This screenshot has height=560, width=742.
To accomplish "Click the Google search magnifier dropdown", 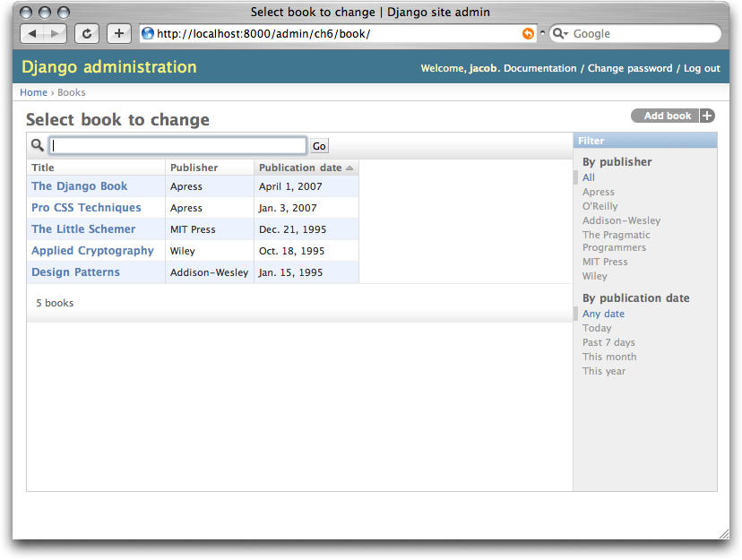I will (x=560, y=33).
